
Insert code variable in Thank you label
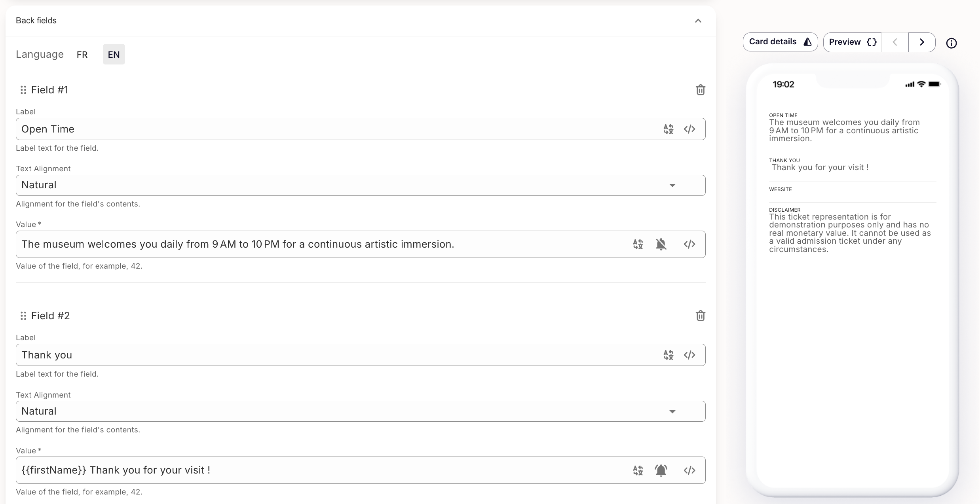tap(689, 355)
